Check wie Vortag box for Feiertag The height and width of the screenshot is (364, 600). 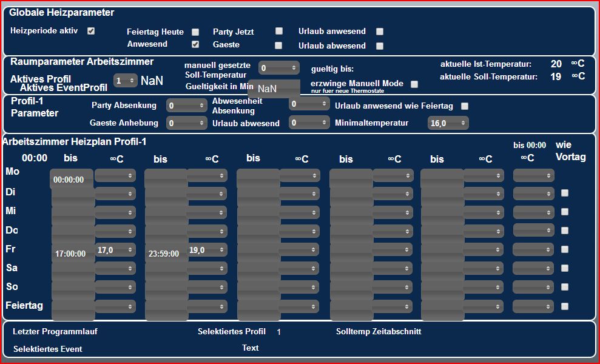[x=565, y=306]
